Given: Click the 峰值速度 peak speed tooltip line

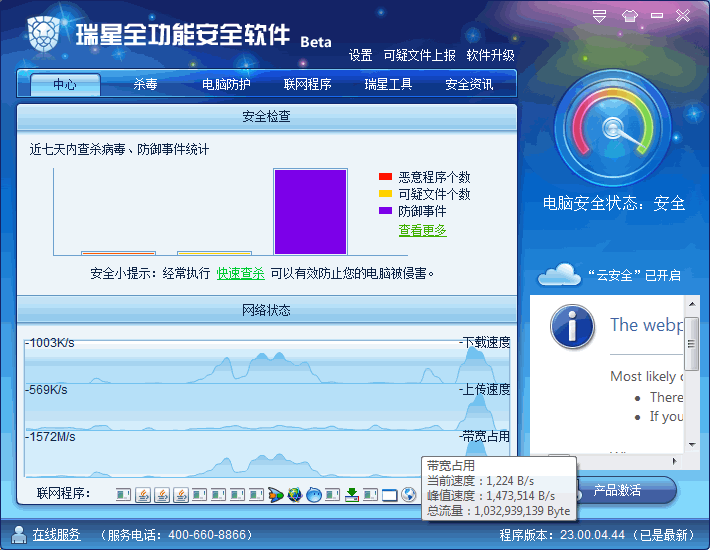Looking at the screenshot, I should click(491, 496).
